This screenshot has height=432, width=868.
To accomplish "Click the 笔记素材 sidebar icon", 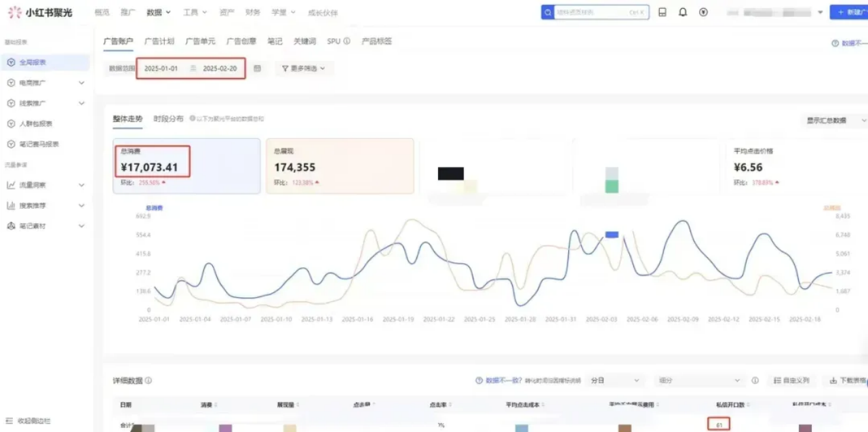I will tap(11, 226).
